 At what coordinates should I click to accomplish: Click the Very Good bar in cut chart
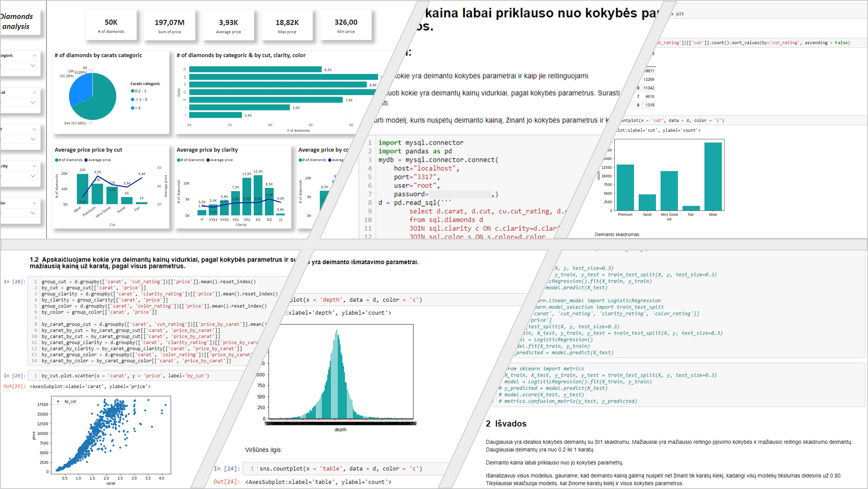112,196
